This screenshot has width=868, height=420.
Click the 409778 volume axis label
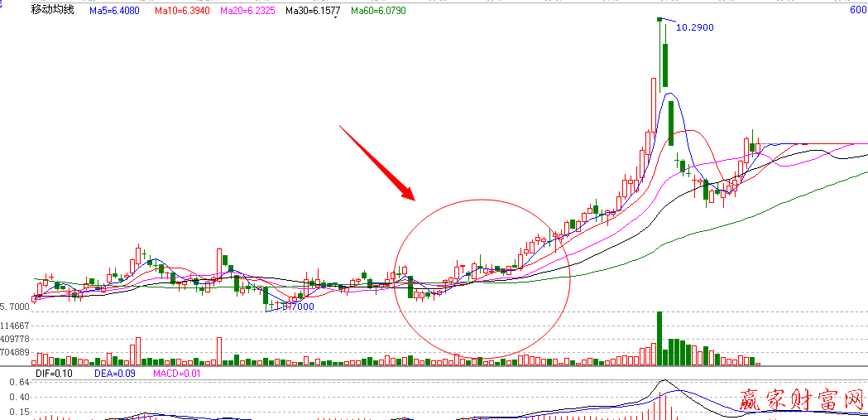pos(15,340)
